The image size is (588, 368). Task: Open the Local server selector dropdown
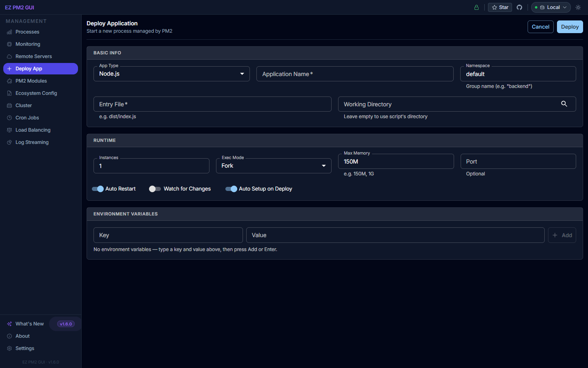[x=550, y=7]
